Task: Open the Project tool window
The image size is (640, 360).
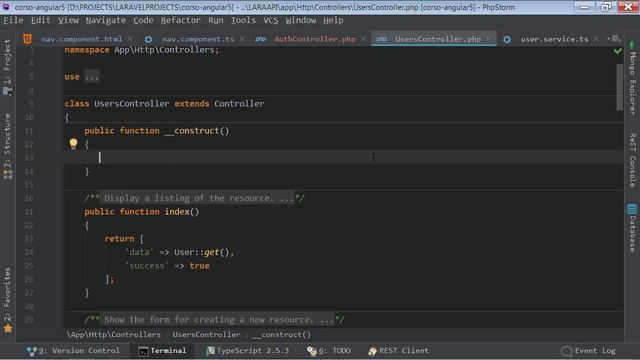Action: click(x=7, y=68)
